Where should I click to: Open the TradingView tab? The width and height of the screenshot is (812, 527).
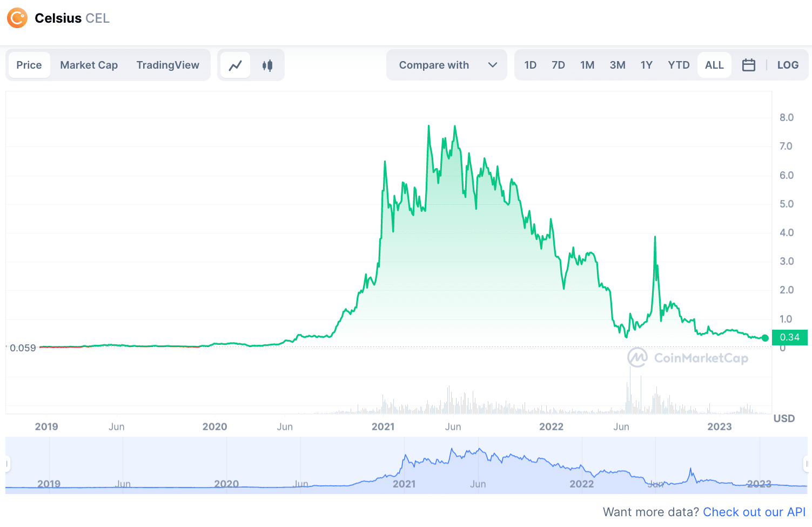click(168, 65)
